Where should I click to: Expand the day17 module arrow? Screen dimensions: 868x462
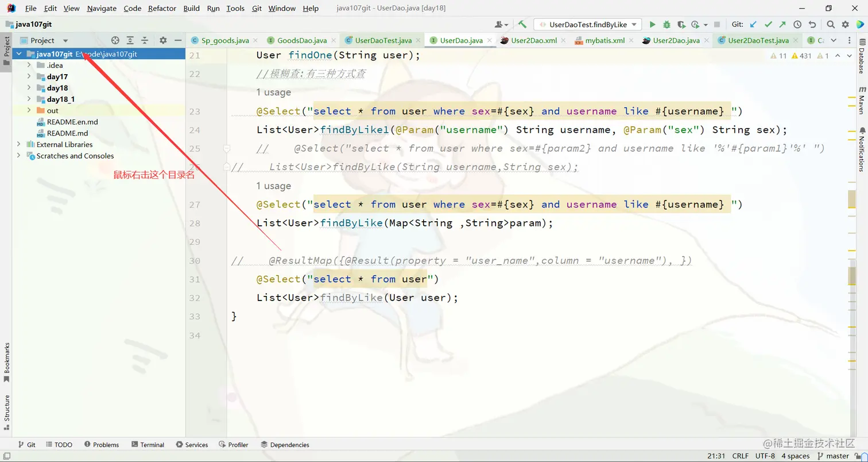tap(29, 76)
